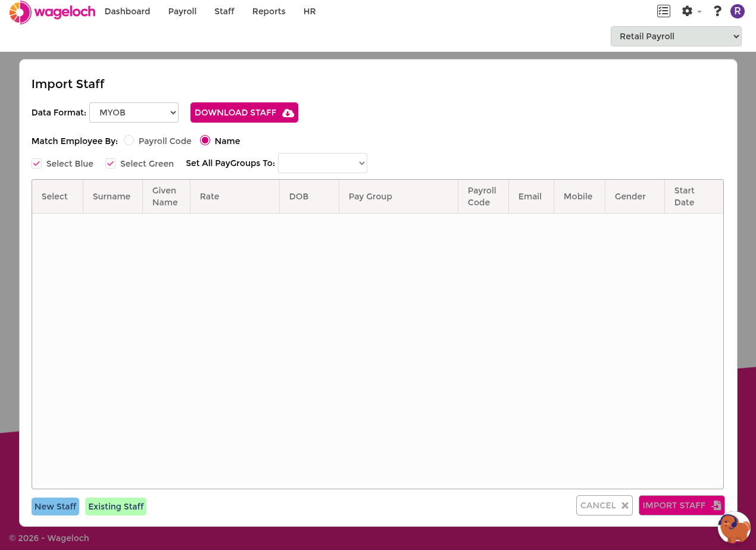Open the Data Format MYOB dropdown
Image resolution: width=756 pixels, height=550 pixels.
tap(134, 112)
